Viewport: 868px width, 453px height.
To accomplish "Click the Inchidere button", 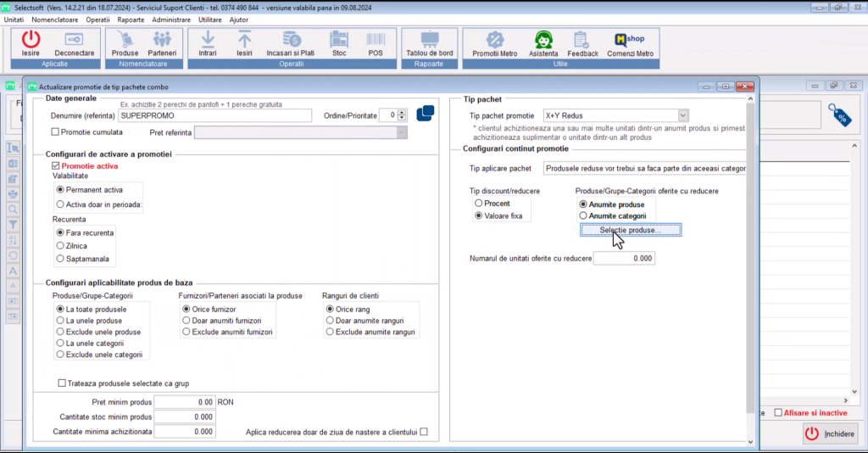I will coord(832,433).
